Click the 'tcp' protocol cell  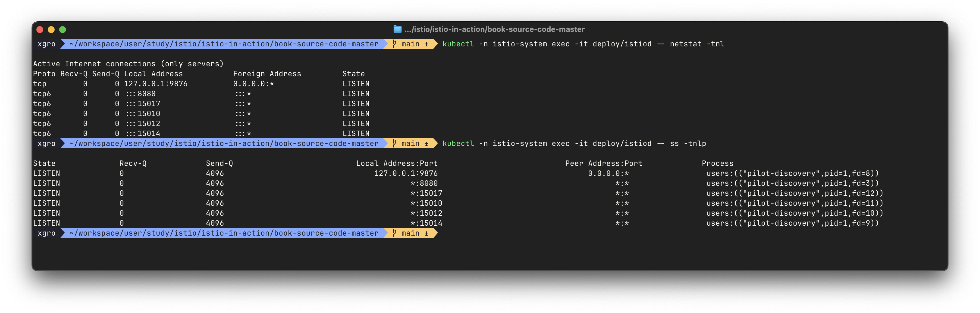coord(40,83)
